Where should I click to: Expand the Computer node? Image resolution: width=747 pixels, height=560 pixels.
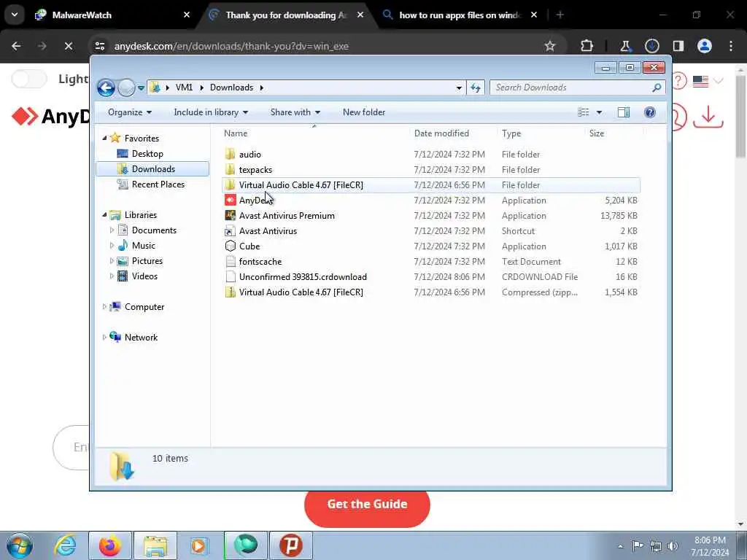tap(104, 307)
